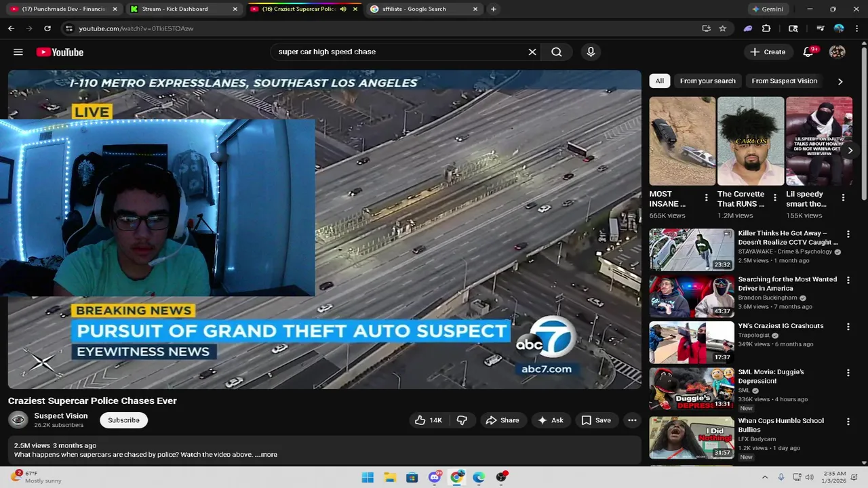This screenshot has height=488, width=868.
Task: Open the MOST INSANE short thumbnail
Action: [682, 141]
